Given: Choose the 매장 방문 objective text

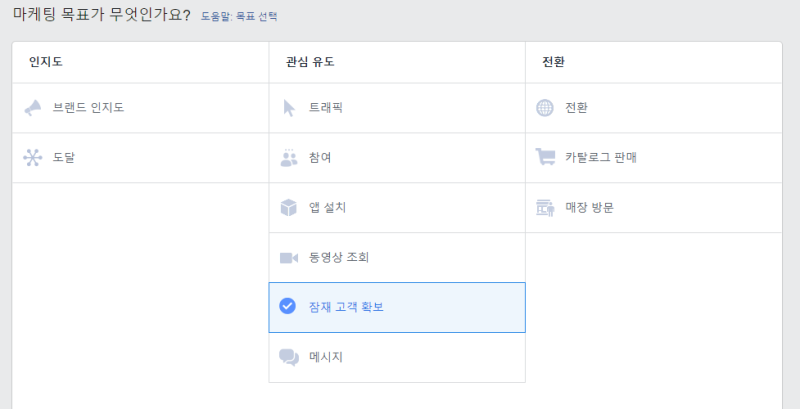Looking at the screenshot, I should (589, 207).
